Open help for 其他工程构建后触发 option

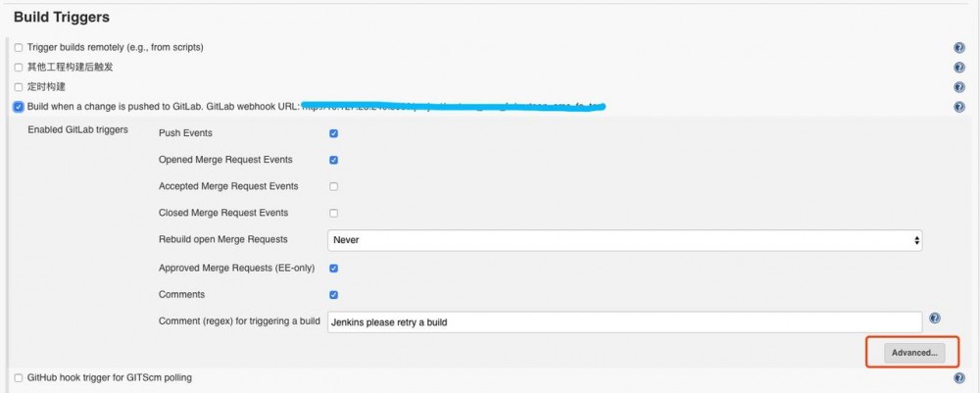[959, 68]
